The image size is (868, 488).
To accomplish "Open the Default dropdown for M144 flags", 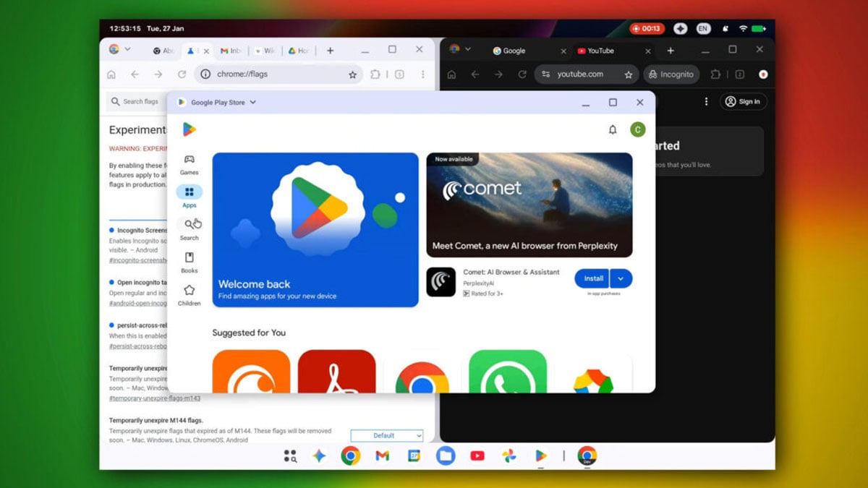I will pos(387,435).
